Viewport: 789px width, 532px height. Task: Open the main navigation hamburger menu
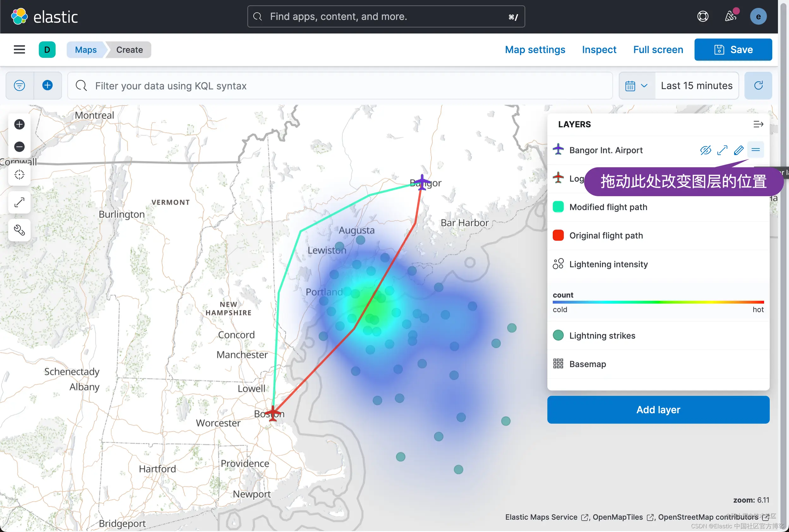(19, 50)
